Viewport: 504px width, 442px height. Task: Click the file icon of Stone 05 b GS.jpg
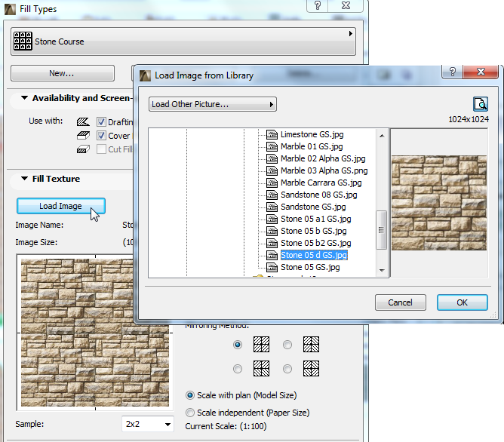(272, 231)
